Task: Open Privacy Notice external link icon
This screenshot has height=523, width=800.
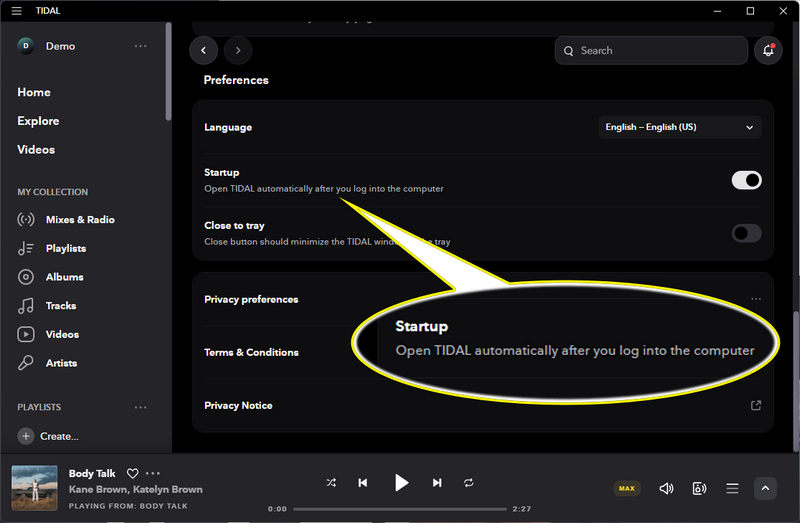Action: pos(756,405)
